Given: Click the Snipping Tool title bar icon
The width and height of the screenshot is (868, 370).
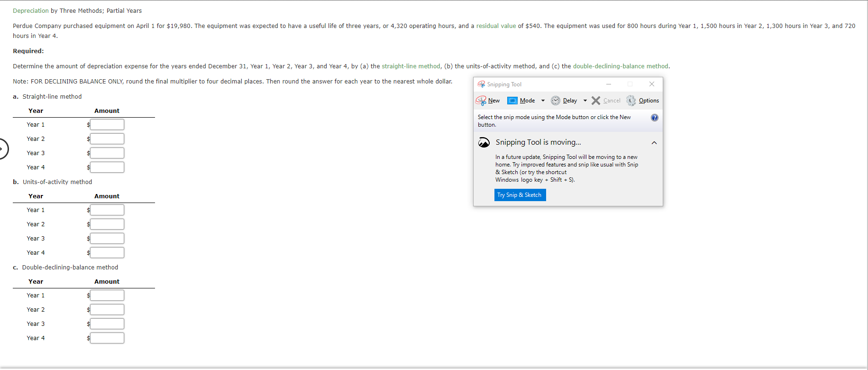Looking at the screenshot, I should pyautogui.click(x=481, y=84).
